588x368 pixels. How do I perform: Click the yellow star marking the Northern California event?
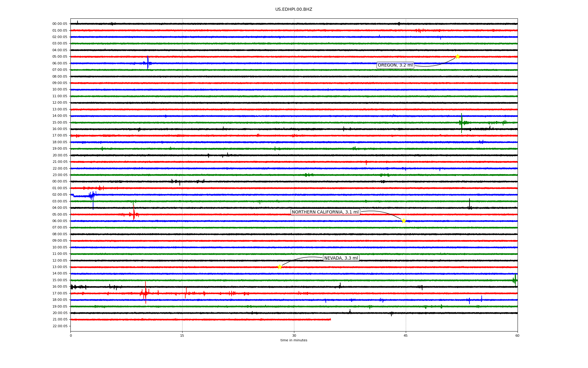[404, 221]
